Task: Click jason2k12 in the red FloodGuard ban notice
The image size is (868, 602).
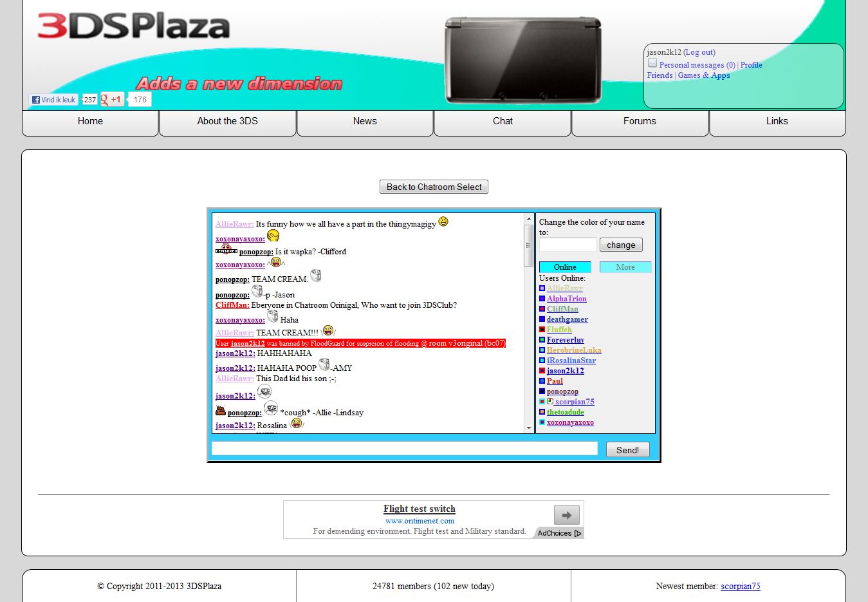Action: [x=248, y=343]
